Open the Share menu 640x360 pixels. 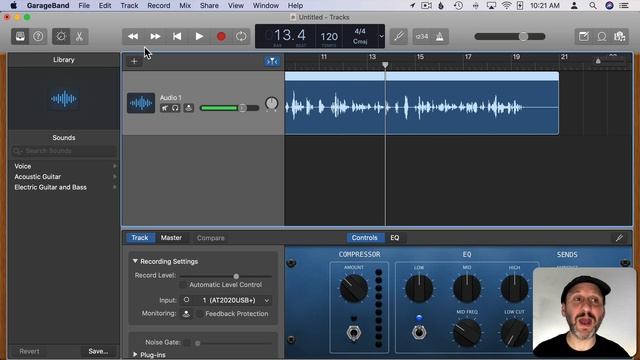[209, 6]
